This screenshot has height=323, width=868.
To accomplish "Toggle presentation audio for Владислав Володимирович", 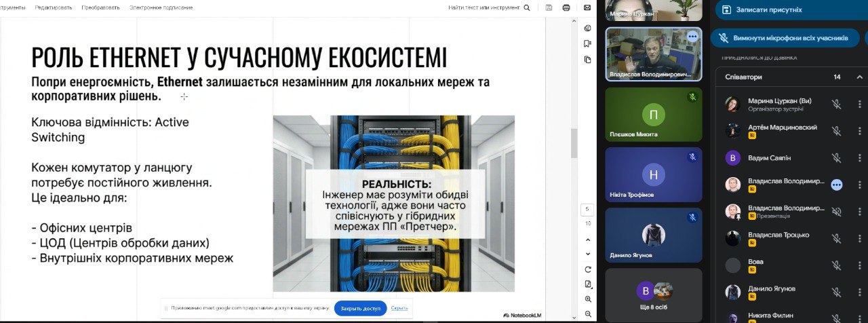I will coord(837,212).
